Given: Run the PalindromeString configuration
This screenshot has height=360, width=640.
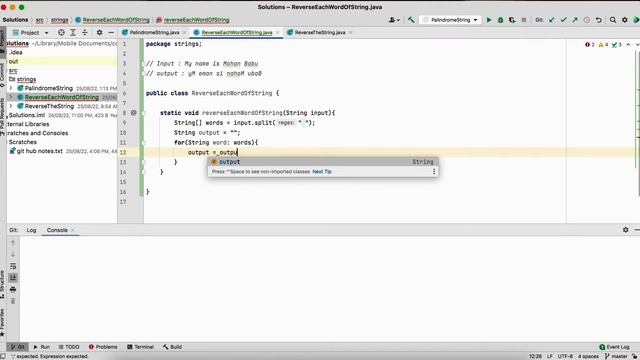Looking at the screenshot, I should [489, 20].
